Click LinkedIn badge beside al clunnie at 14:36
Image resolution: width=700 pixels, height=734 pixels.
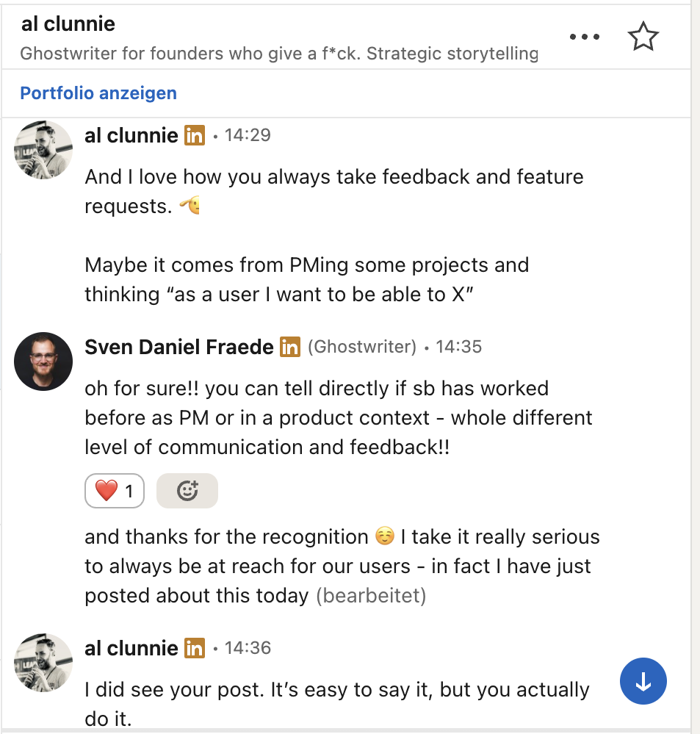[195, 649]
